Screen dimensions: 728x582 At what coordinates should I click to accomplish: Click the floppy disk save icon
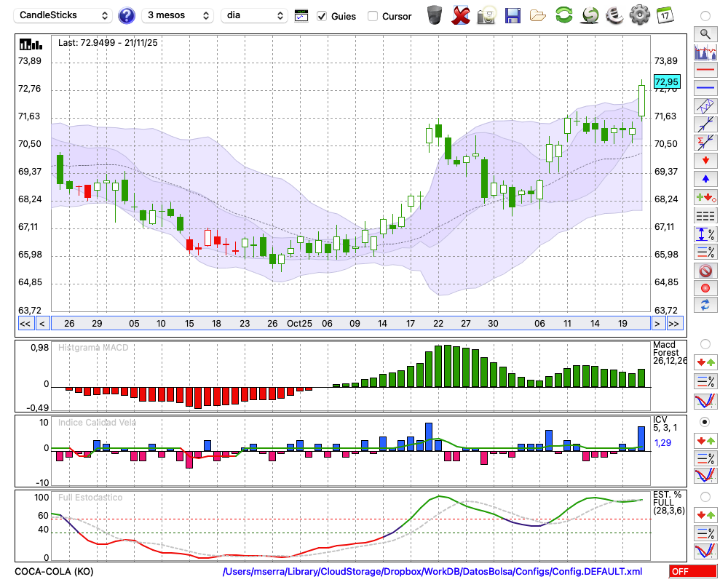click(513, 15)
